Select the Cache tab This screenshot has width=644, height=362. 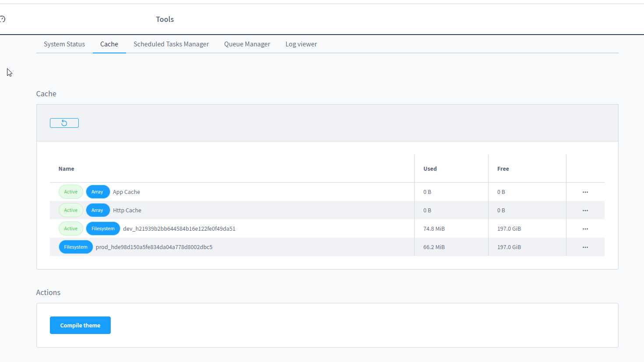pos(109,44)
